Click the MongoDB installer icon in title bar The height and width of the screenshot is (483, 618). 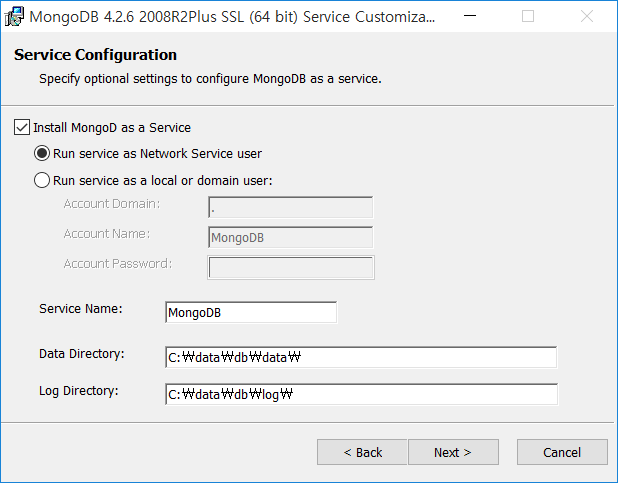tap(14, 17)
